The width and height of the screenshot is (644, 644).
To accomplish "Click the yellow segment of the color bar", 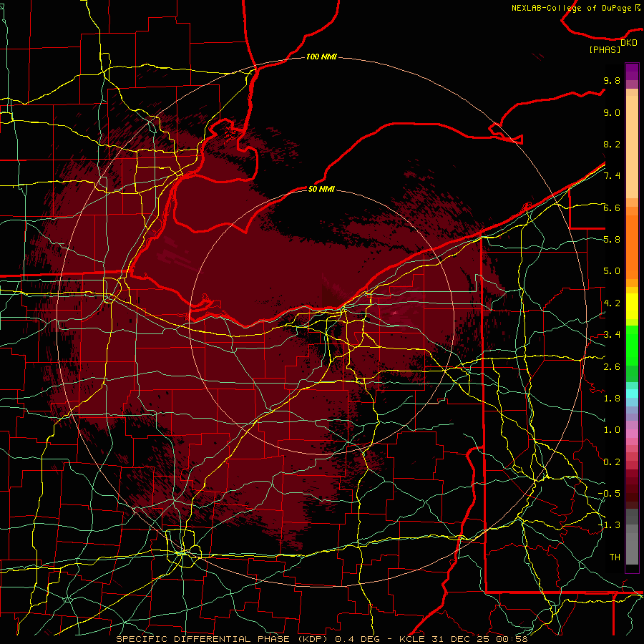I will click(632, 306).
